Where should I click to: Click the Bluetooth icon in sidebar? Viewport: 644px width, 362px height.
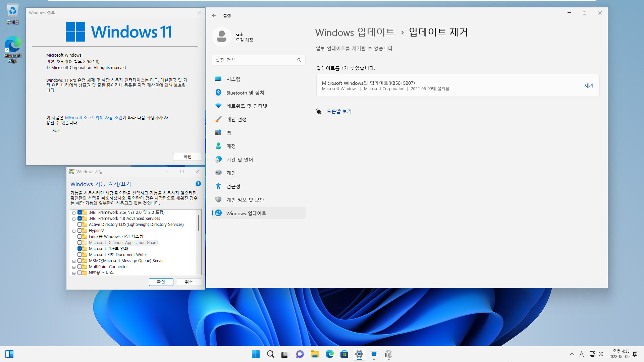click(218, 93)
